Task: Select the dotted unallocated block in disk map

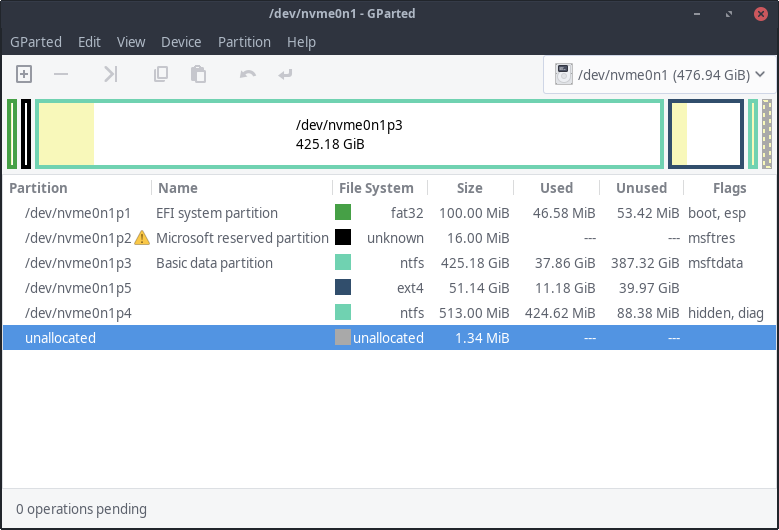Action: 767,134
